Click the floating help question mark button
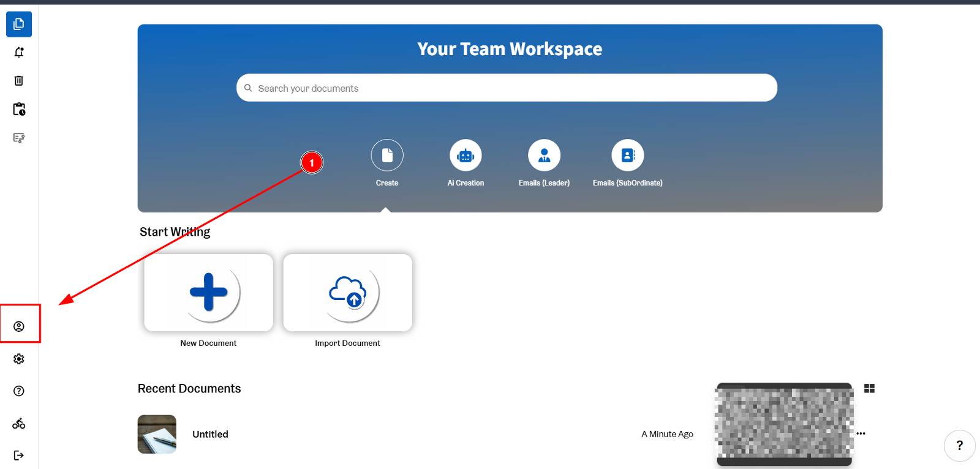 tap(959, 446)
